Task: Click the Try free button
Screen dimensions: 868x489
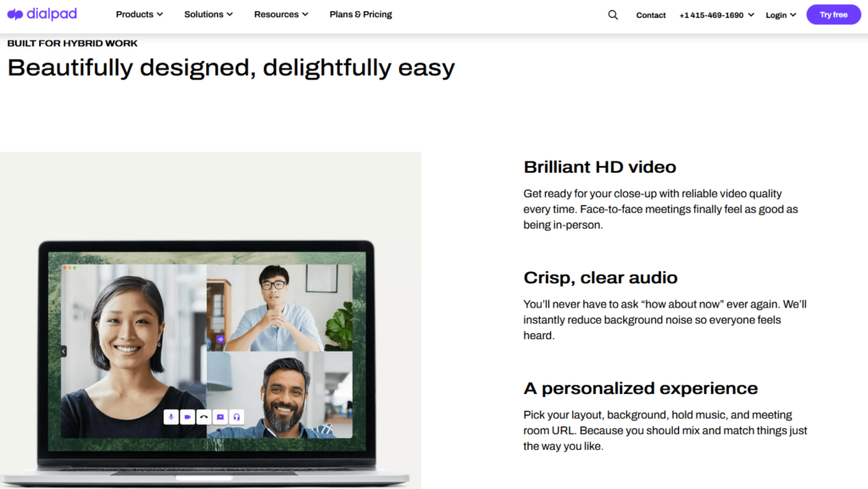Action: tap(833, 14)
